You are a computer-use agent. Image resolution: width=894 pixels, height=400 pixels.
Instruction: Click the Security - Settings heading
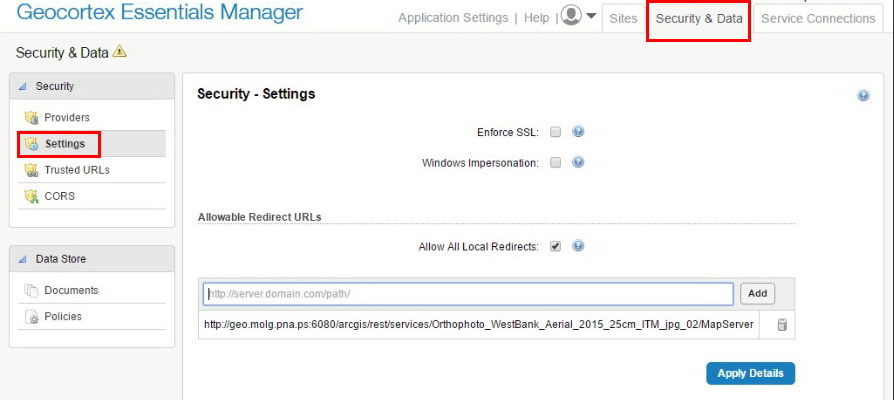click(256, 94)
